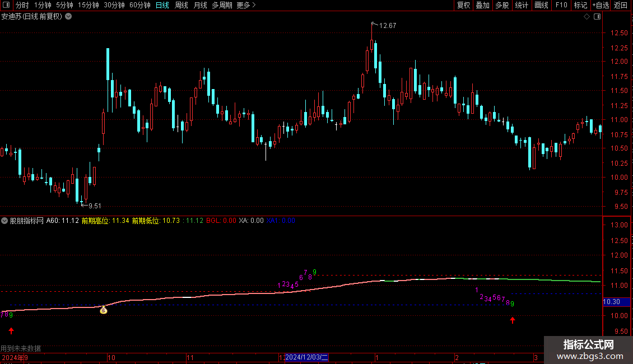Expand the 股朋指标网 indicator menu icon
Screen dimensions: 633x364
pyautogui.click(x=4, y=221)
